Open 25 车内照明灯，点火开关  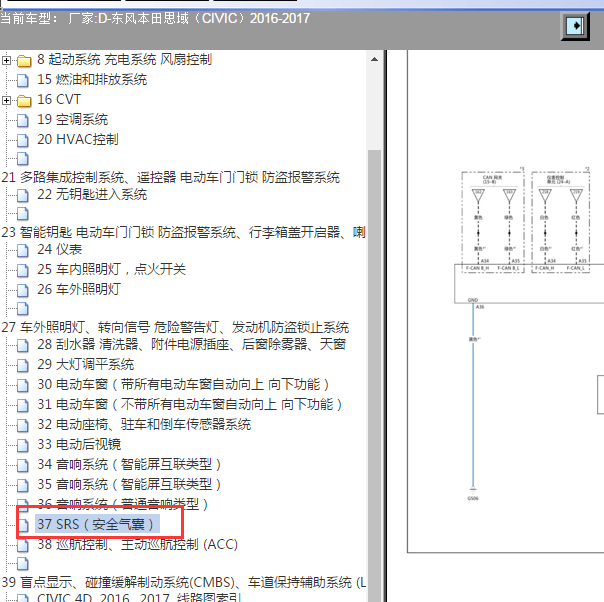point(111,270)
